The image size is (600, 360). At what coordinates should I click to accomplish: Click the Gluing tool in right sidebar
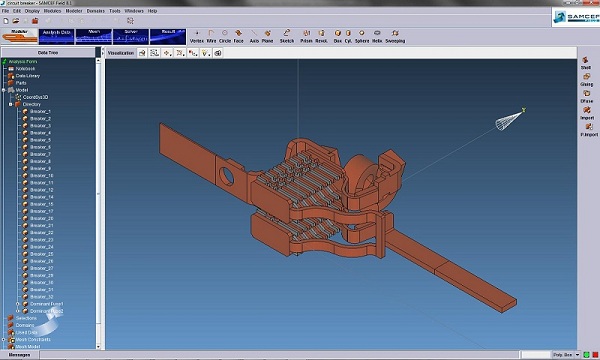click(586, 80)
